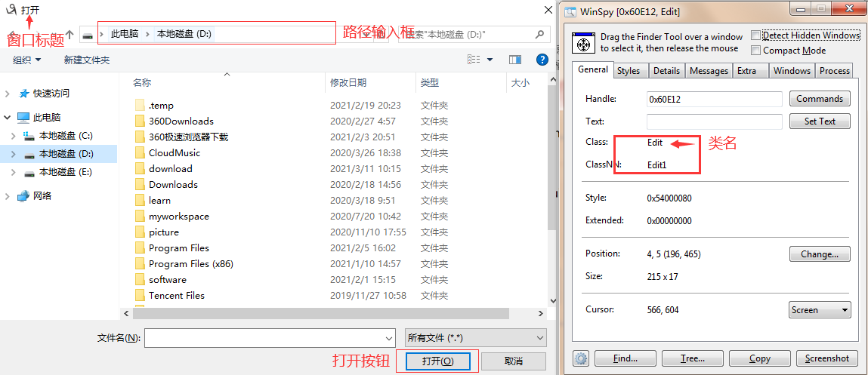Select the General tab
This screenshot has width=868, height=375.
point(593,69)
